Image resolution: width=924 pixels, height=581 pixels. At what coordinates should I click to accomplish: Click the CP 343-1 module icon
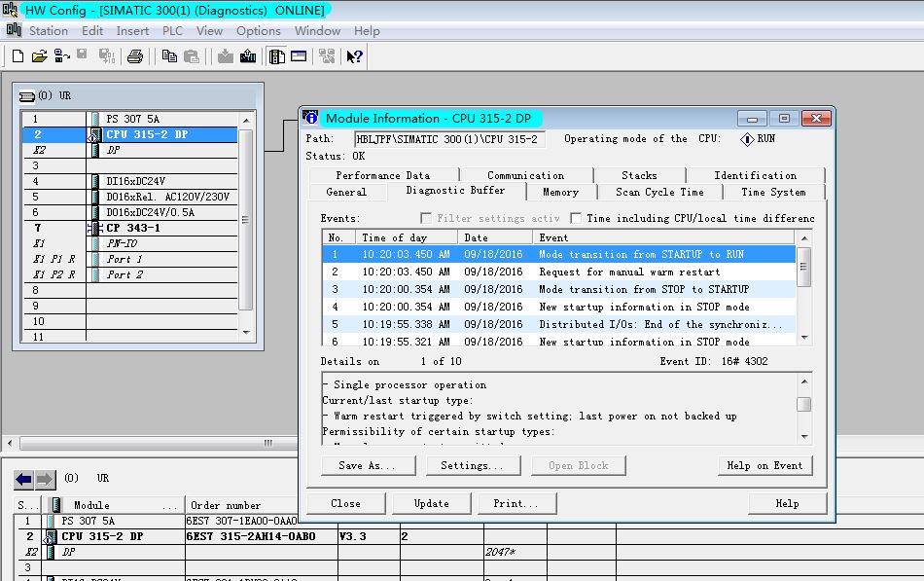(95, 228)
